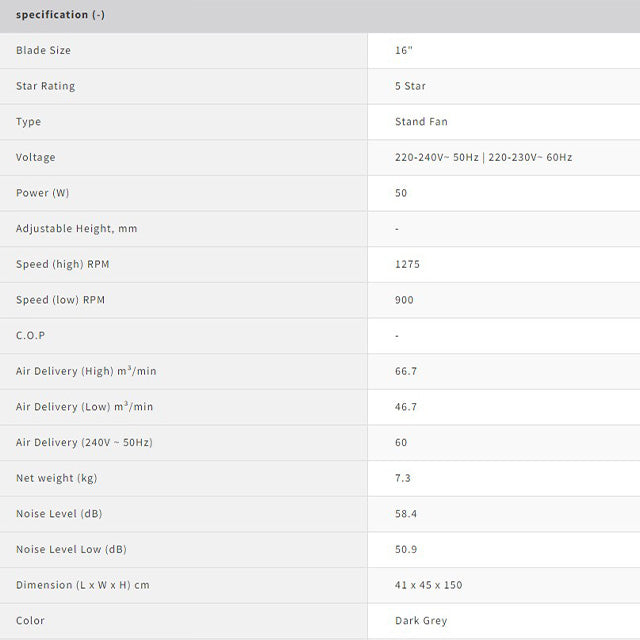Select the 7.3 net weight value
This screenshot has height=640, width=640.
tap(402, 478)
